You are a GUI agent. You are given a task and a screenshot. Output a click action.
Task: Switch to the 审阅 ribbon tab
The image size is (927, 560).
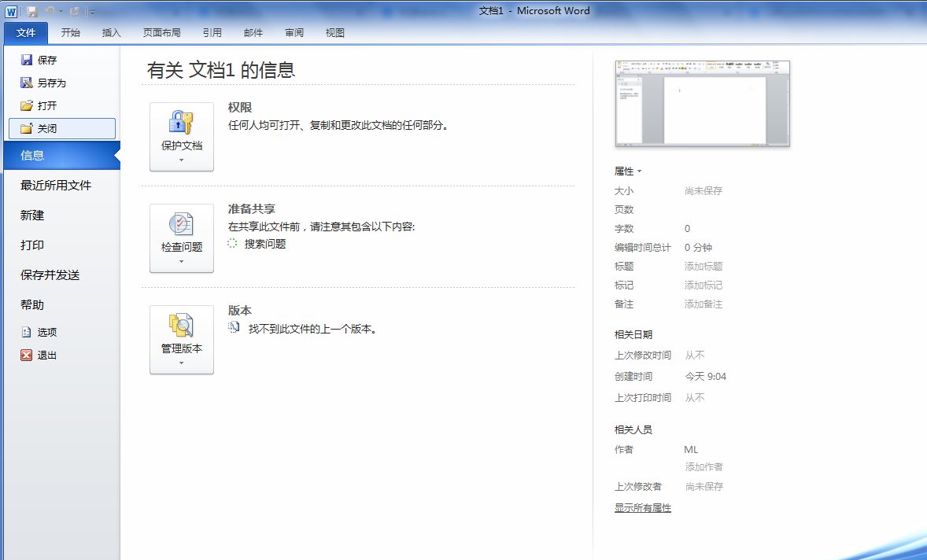coord(294,33)
